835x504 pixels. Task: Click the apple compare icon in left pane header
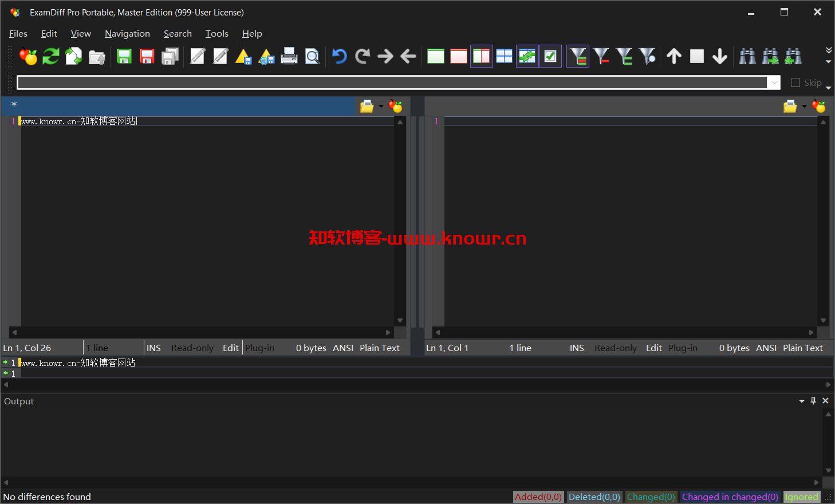[396, 107]
